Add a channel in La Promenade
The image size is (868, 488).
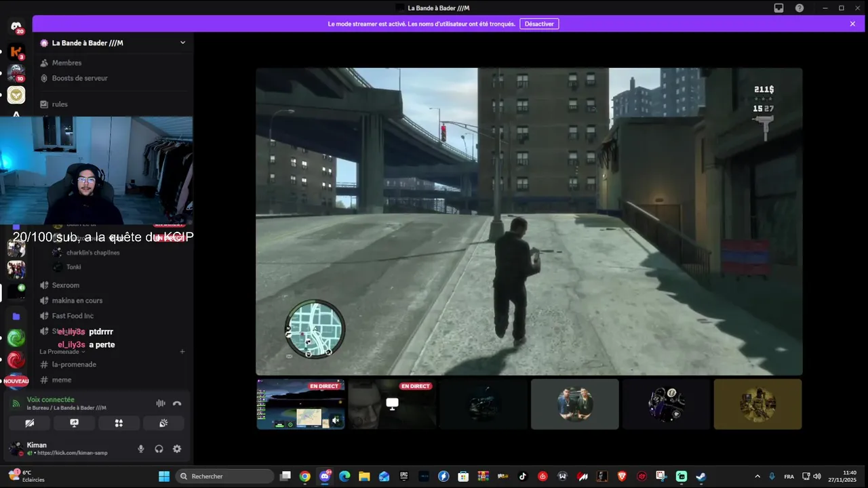[x=182, y=352]
